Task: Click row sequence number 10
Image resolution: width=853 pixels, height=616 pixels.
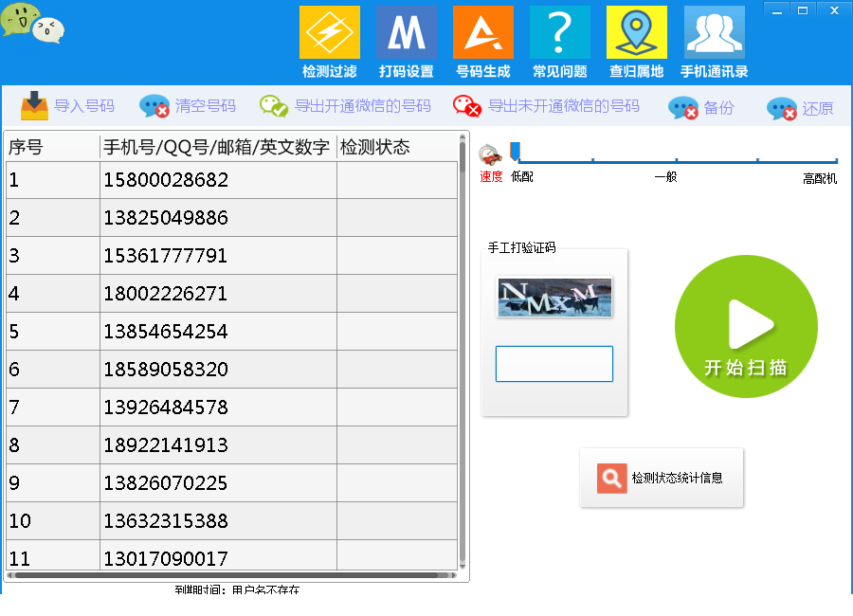Action: point(20,521)
